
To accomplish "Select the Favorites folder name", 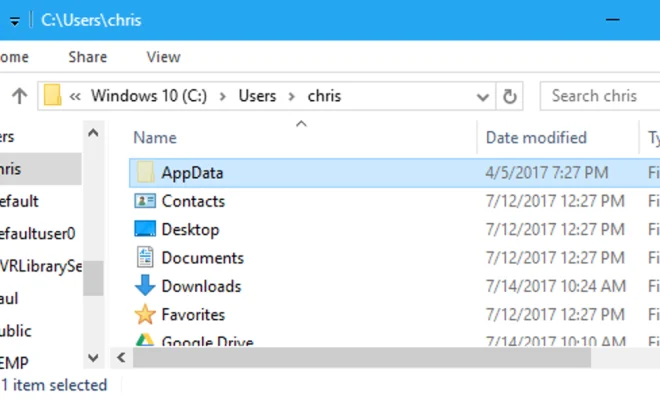I will click(193, 315).
